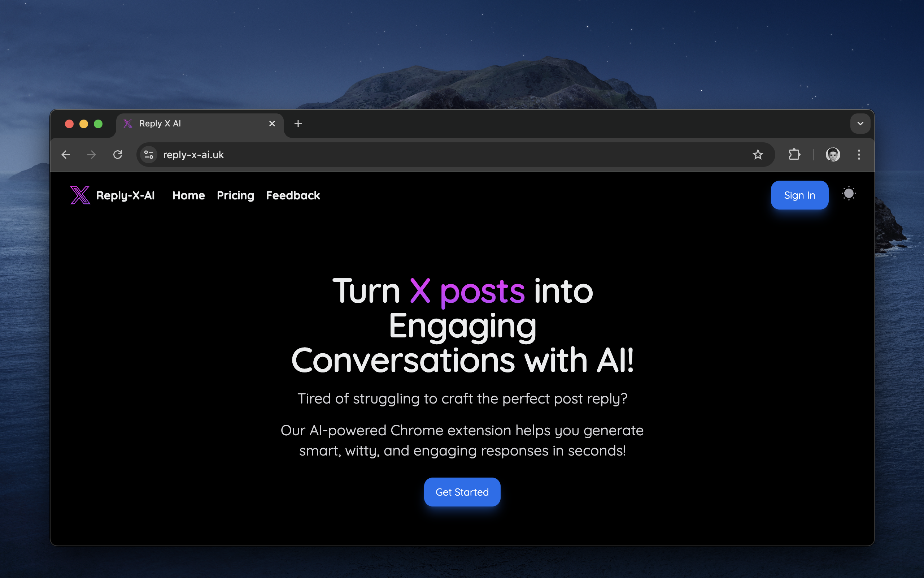Open the Feedback nav link
This screenshot has height=578, width=924.
(x=293, y=195)
